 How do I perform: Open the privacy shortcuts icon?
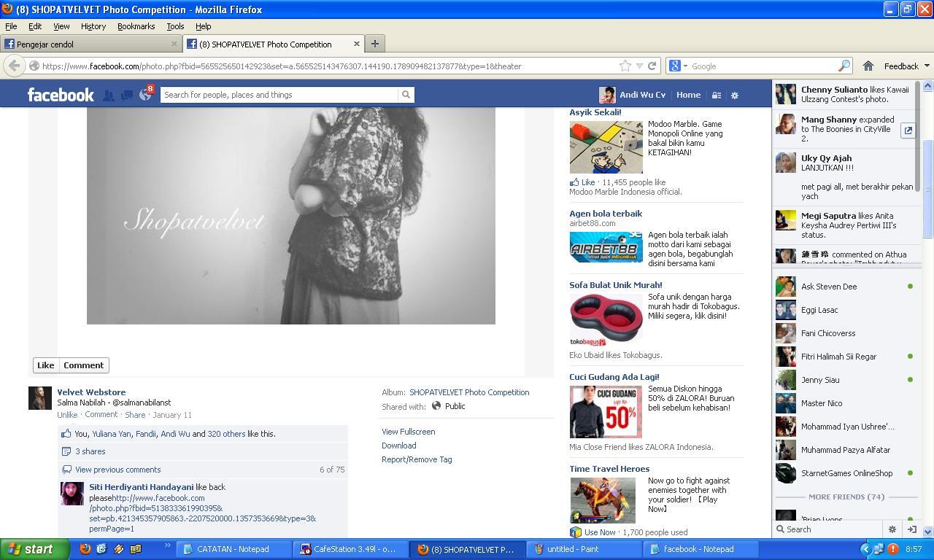717,95
